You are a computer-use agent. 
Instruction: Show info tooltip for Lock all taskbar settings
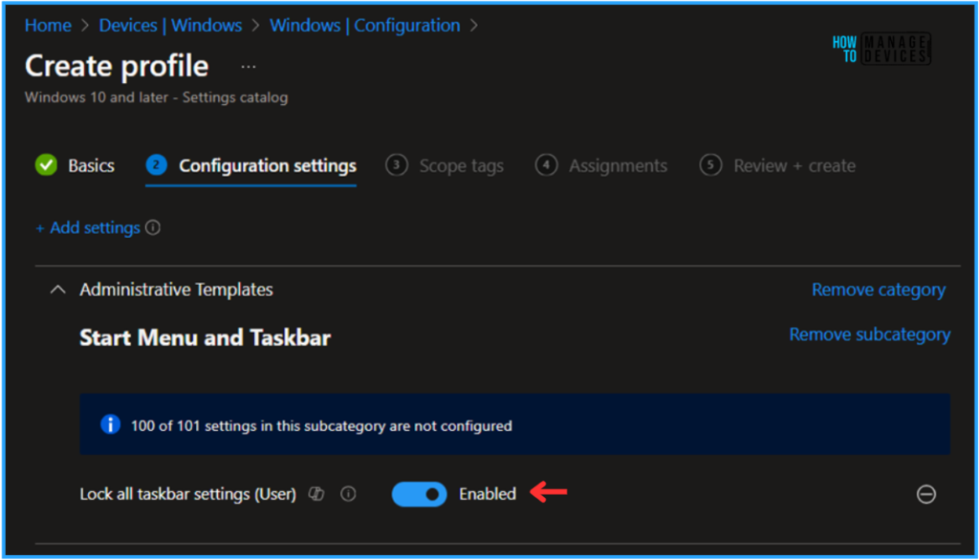coord(348,494)
